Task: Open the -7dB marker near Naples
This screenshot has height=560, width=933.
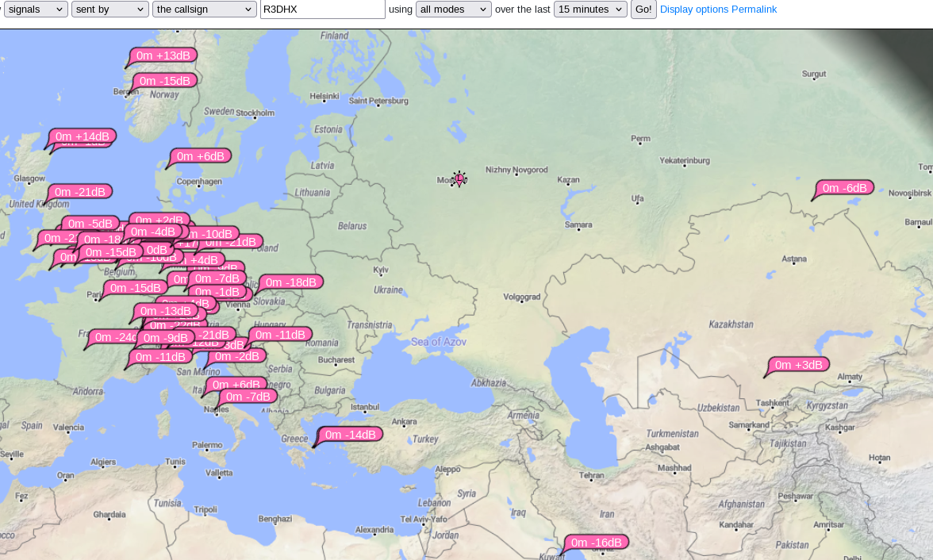Action: (248, 397)
